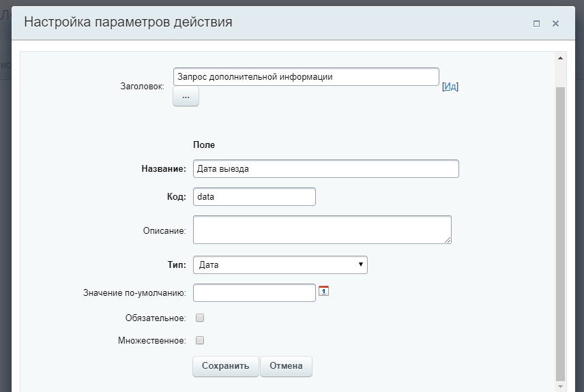Image resolution: width=584 pixels, height=392 pixels.
Task: Click in the Описание text area
Action: [322, 230]
